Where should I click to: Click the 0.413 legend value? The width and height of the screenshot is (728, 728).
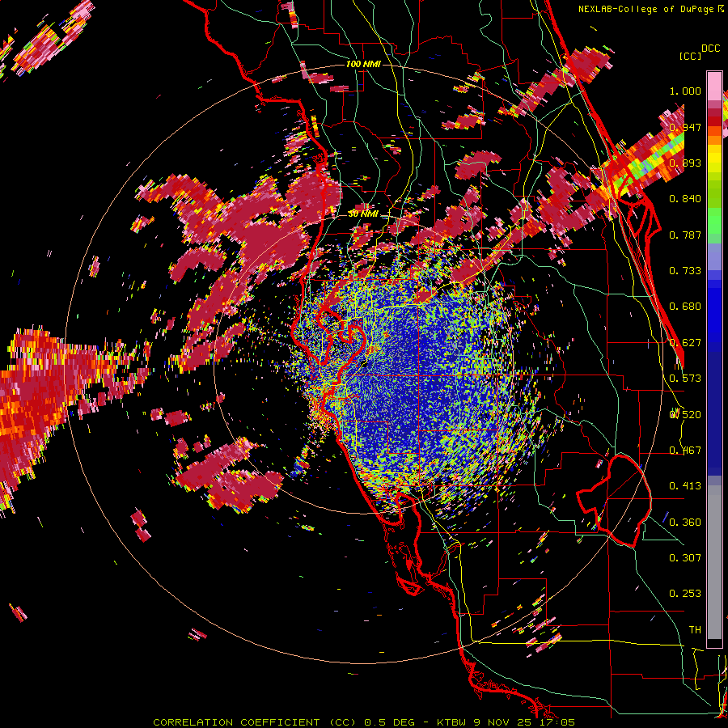(685, 486)
